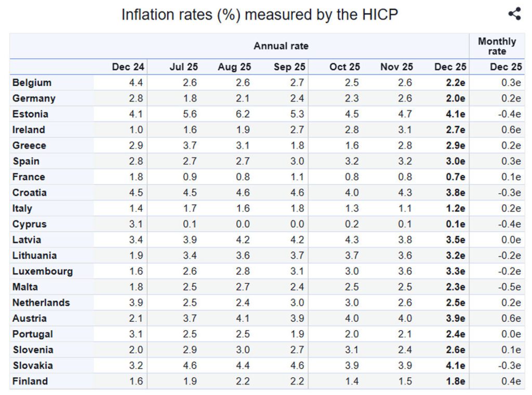This screenshot has height=395, width=532.
Task: Click the Croatia row label
Action: click(30, 192)
